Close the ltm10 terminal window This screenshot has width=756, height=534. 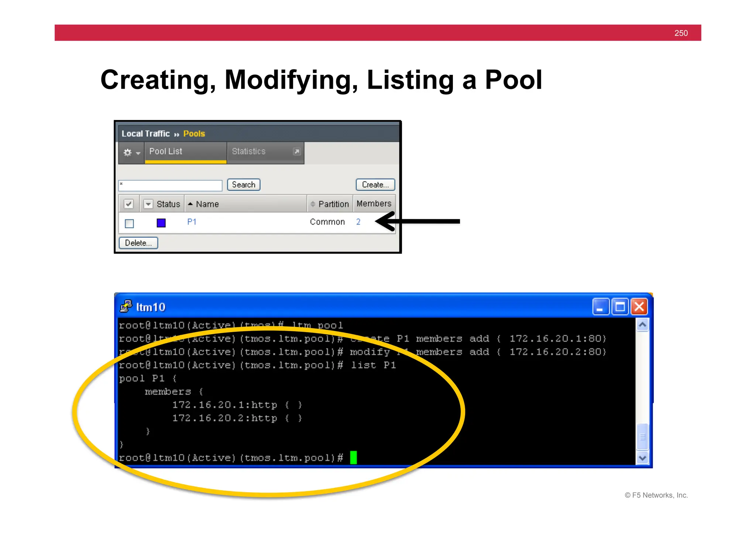(639, 307)
